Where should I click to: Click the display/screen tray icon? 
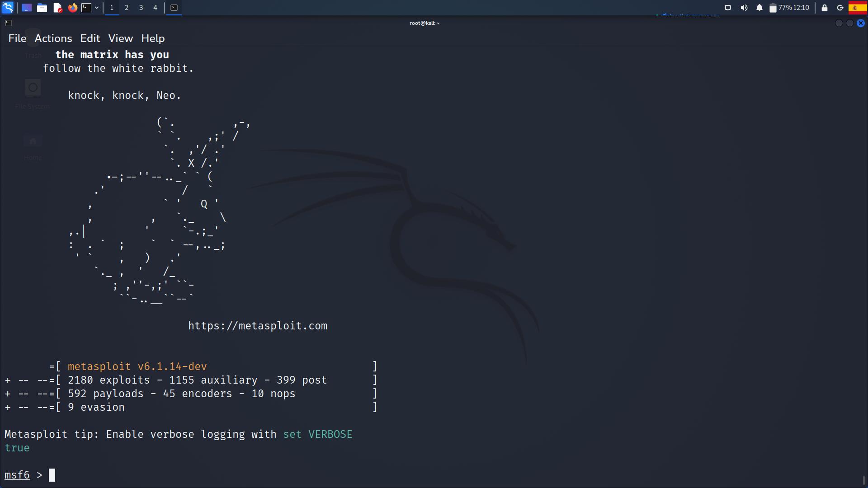point(728,8)
